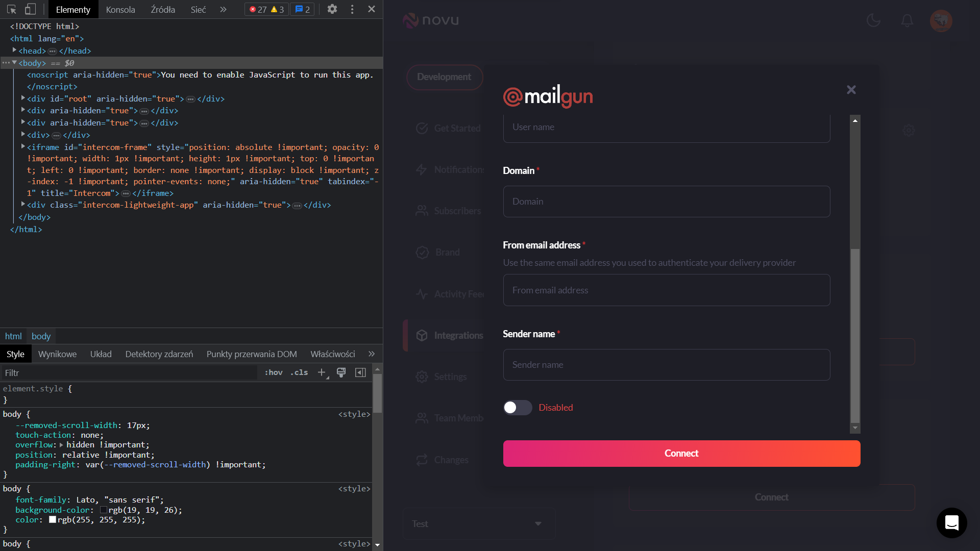Click the Connect button in Mailgun modal
Viewport: 980px width, 551px height.
pyautogui.click(x=681, y=453)
